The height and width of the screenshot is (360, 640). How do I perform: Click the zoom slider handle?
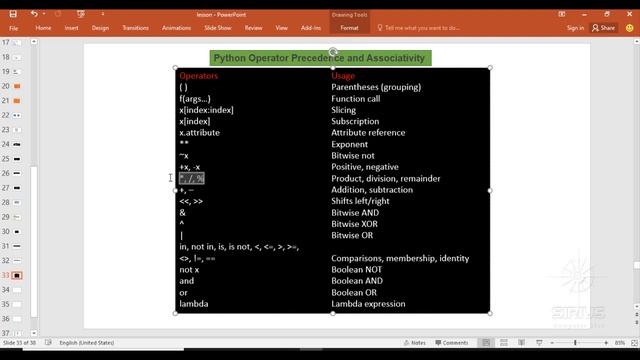coord(575,343)
